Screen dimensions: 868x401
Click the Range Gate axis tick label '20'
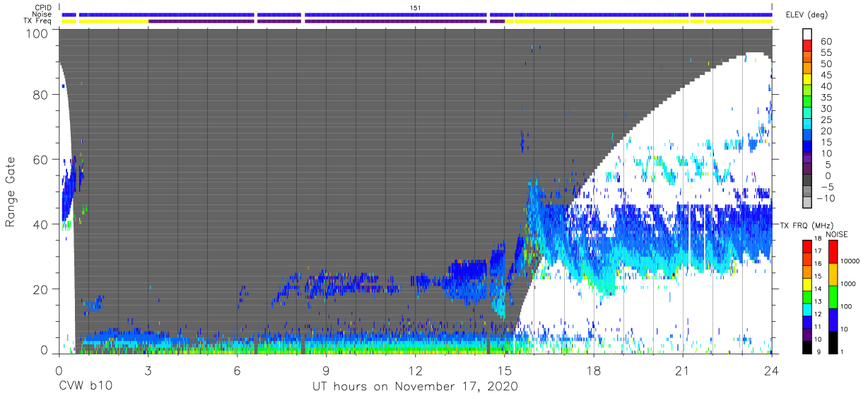(x=41, y=289)
